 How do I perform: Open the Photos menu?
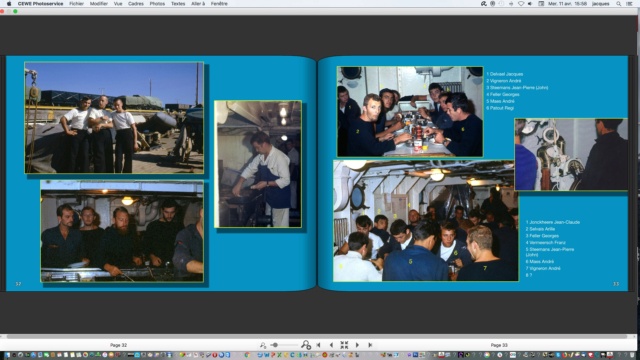157,4
